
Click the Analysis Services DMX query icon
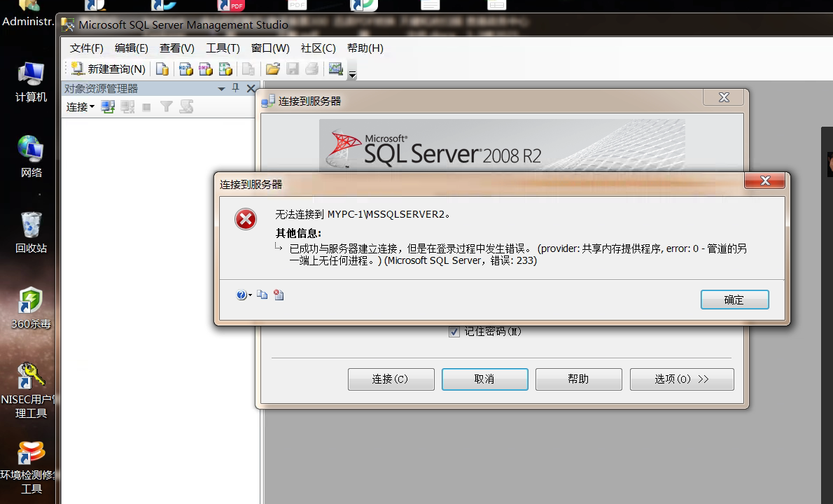click(206, 69)
